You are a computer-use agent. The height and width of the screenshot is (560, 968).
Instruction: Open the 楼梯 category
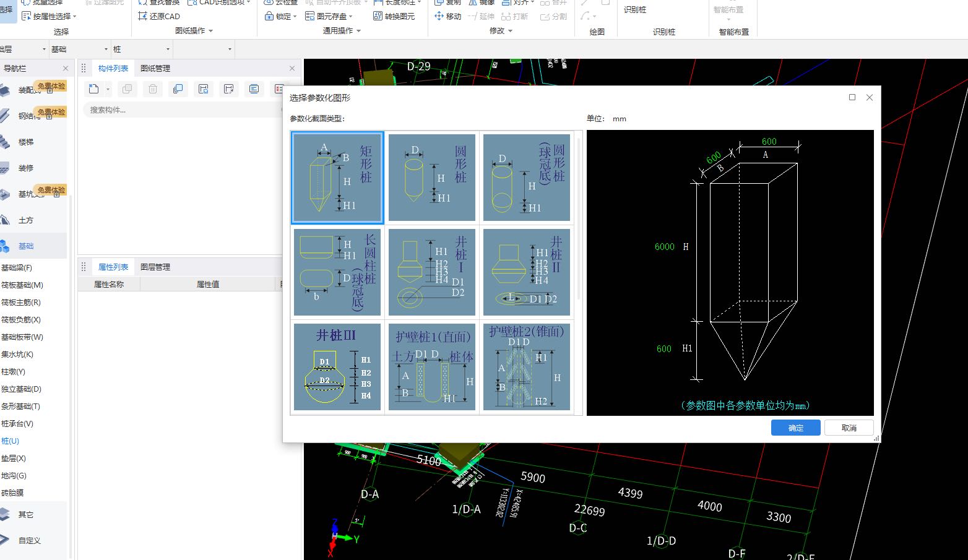(x=33, y=142)
